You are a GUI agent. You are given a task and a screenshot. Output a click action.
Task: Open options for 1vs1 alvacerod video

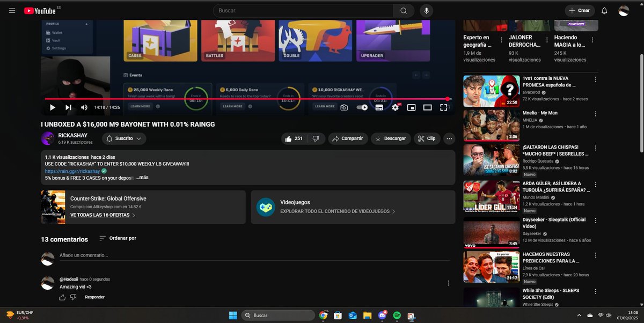[595, 79]
